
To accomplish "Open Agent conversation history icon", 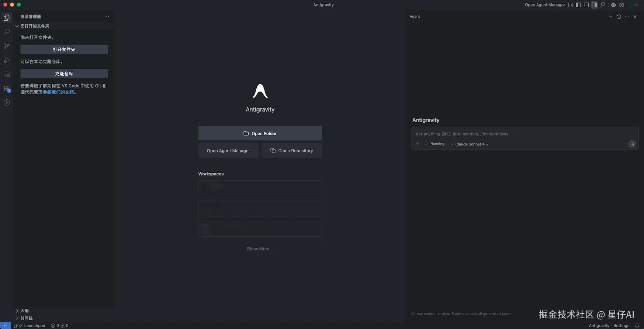I will coord(619,17).
